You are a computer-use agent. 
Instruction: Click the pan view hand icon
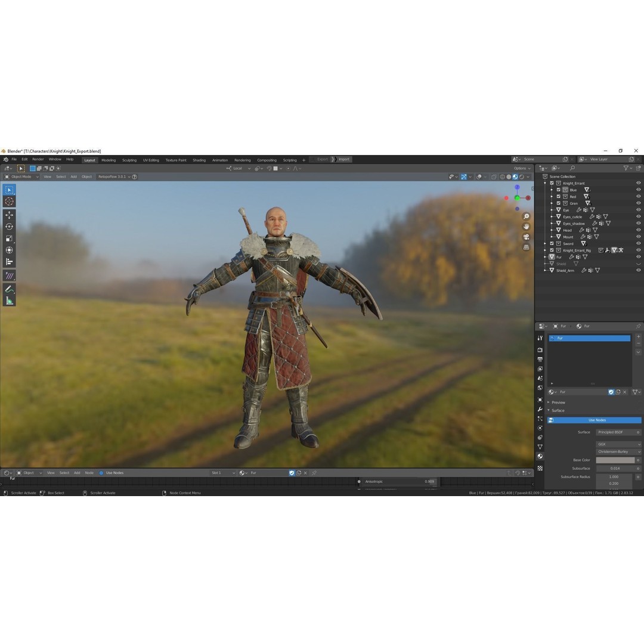click(526, 227)
